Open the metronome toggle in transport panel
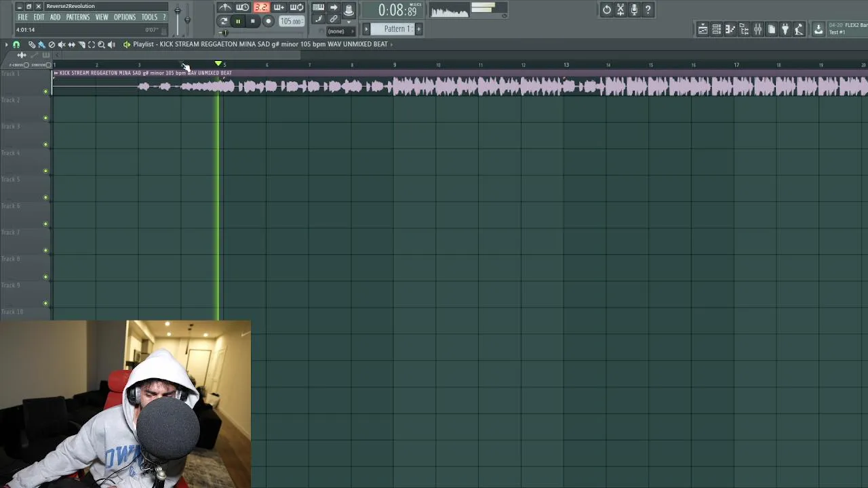 tap(225, 7)
